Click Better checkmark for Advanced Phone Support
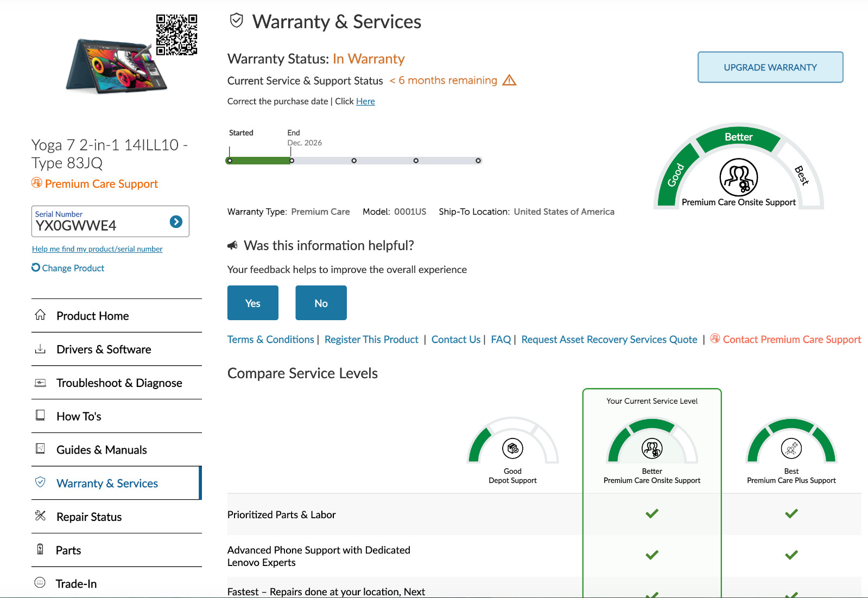 point(652,555)
